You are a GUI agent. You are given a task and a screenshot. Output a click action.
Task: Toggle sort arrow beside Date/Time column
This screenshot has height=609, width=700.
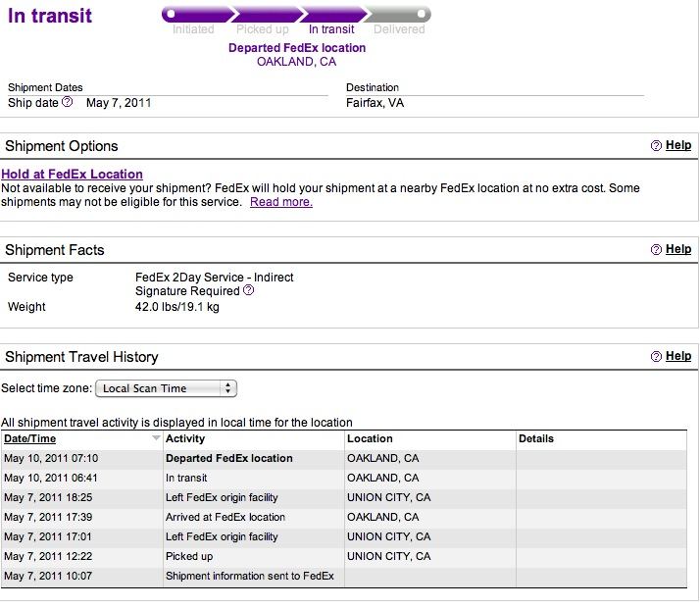point(156,438)
